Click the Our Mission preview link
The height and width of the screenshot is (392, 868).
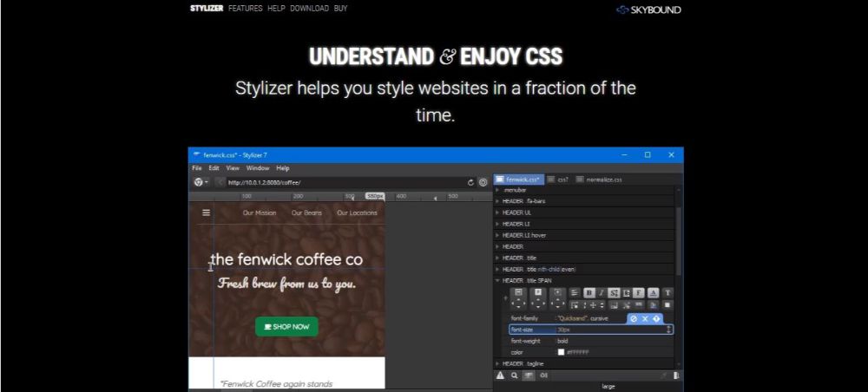tap(259, 212)
